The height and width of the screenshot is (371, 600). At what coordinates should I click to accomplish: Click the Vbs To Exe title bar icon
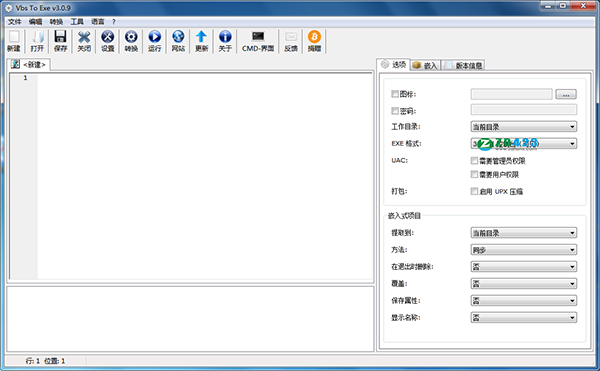click(8, 8)
